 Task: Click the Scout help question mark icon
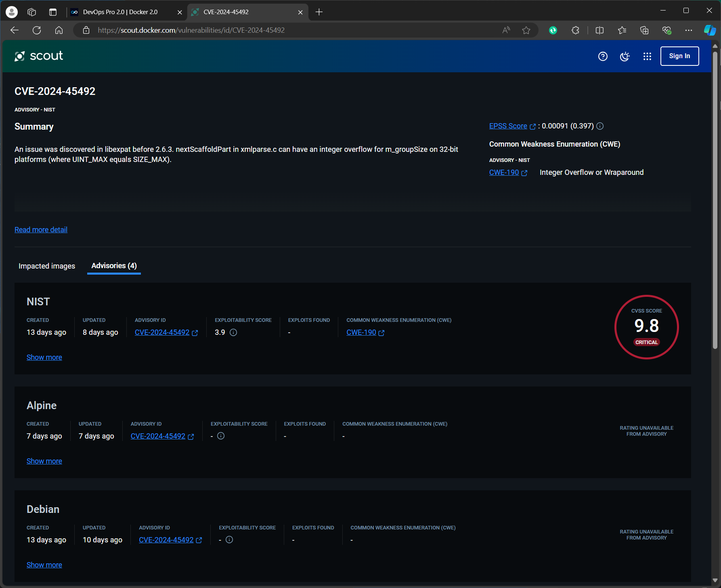point(603,56)
